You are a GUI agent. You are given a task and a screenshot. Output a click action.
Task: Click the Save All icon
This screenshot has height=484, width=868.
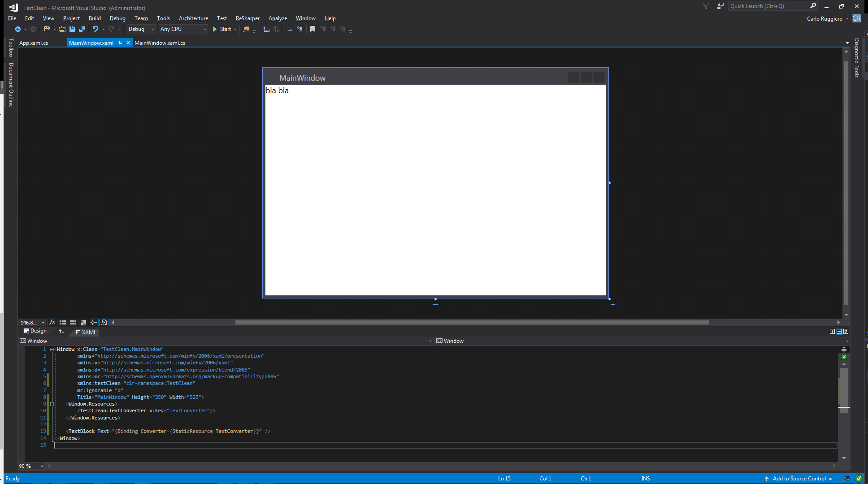[x=82, y=29]
